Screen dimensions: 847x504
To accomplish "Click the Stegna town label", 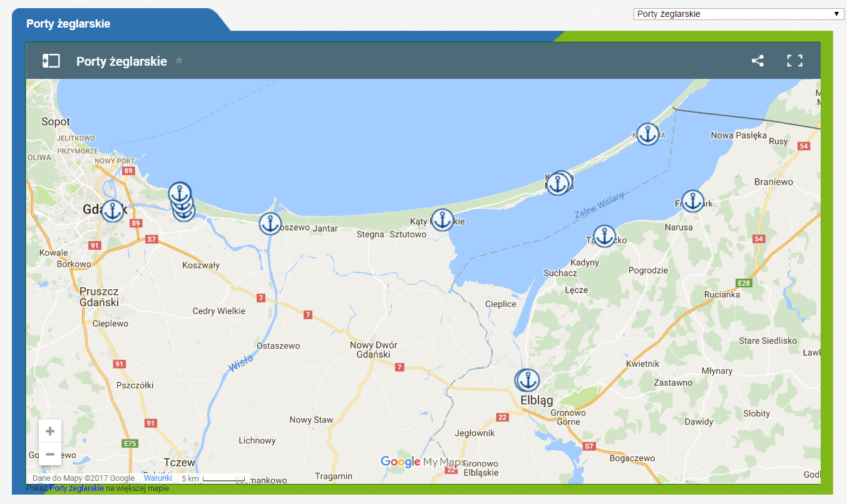I will point(370,235).
